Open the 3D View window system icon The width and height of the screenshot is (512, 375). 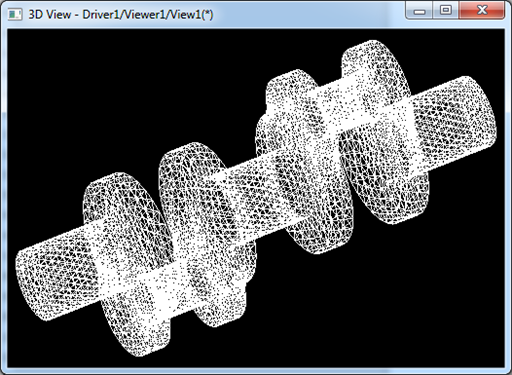(15, 14)
